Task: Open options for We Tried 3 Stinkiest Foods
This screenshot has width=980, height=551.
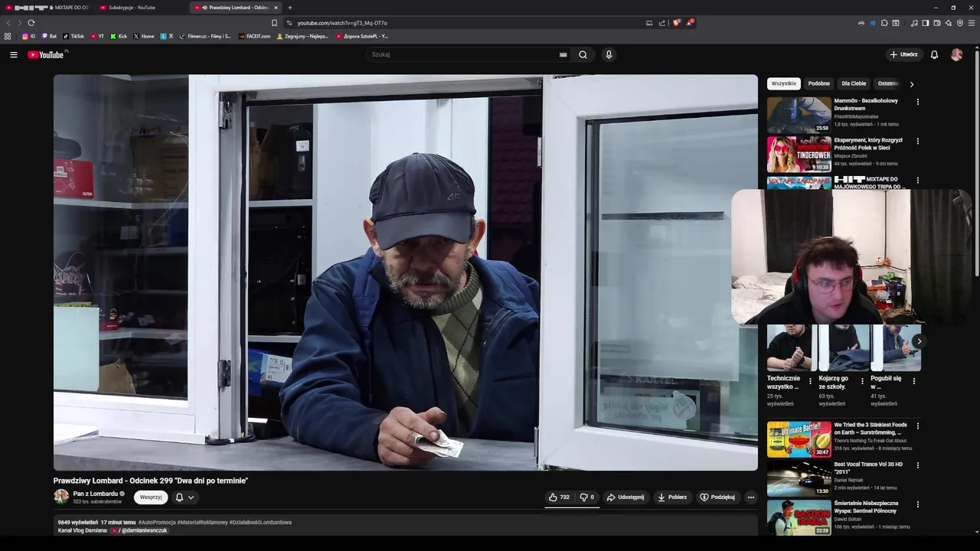Action: click(x=917, y=425)
